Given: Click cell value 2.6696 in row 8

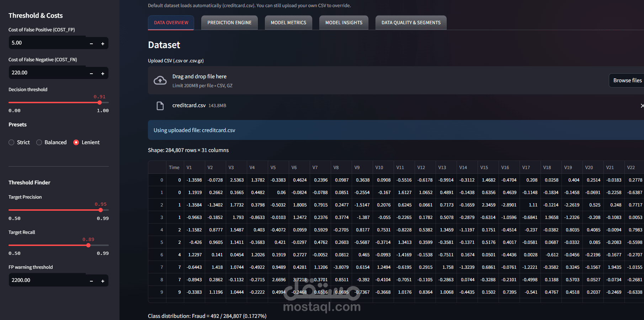Looking at the screenshot, I should (x=278, y=280).
